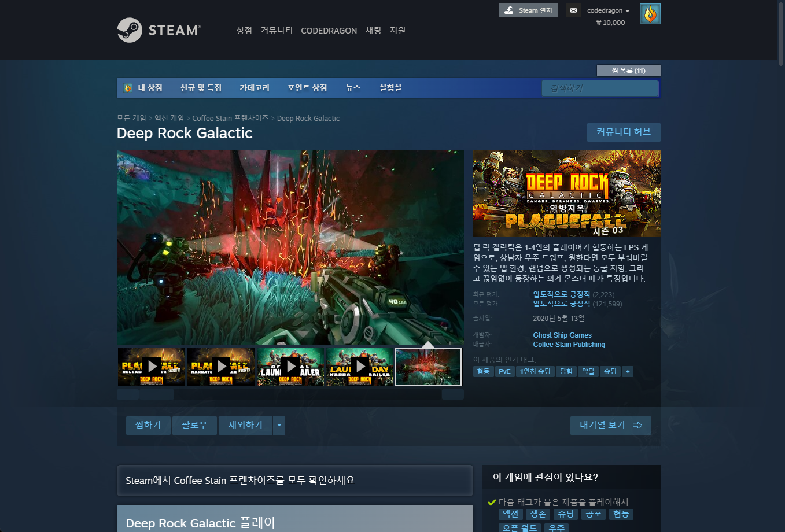This screenshot has width=785, height=532.
Task: Open the CODEDRAGON profile menu
Action: [x=329, y=31]
